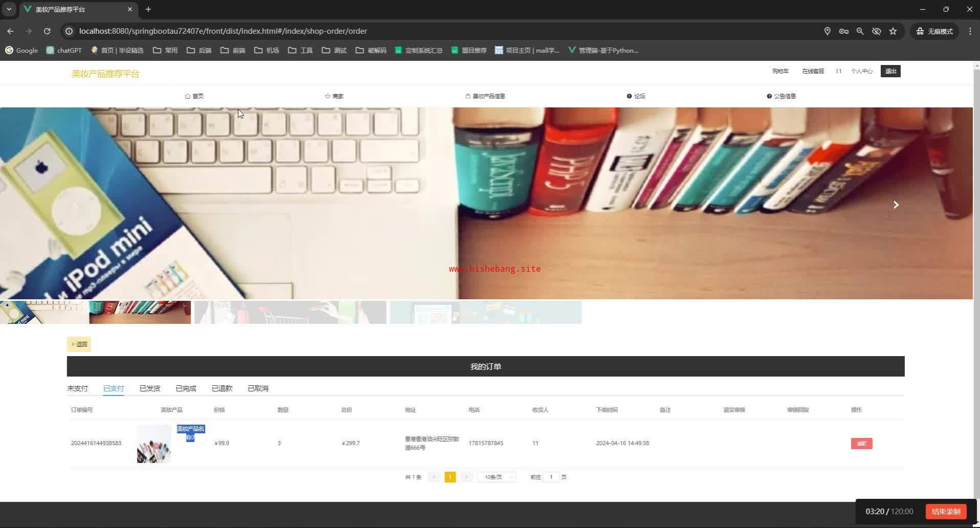Image resolution: width=980 pixels, height=528 pixels.
Task: Open the 公告信息 announcements menu item
Action: (782, 96)
